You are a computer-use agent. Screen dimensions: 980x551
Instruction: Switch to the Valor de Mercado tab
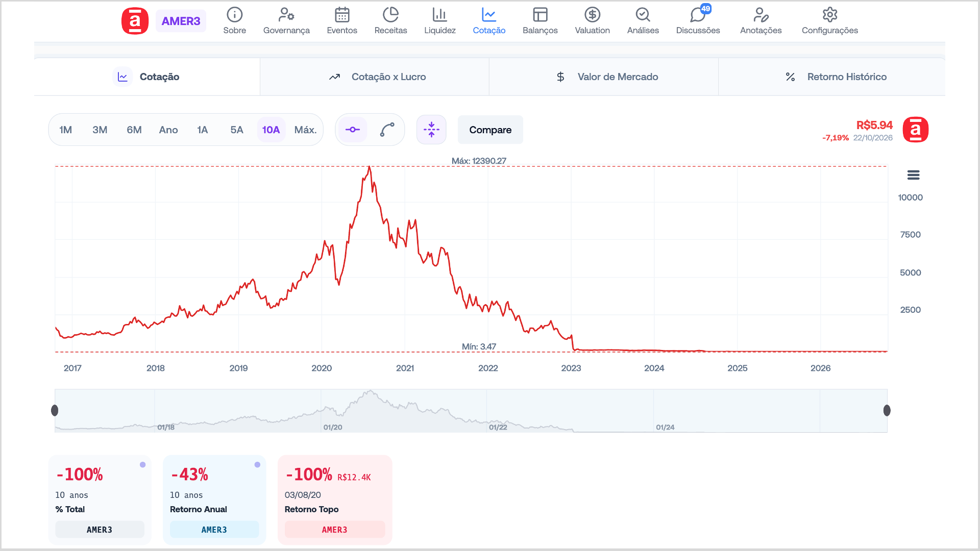604,77
